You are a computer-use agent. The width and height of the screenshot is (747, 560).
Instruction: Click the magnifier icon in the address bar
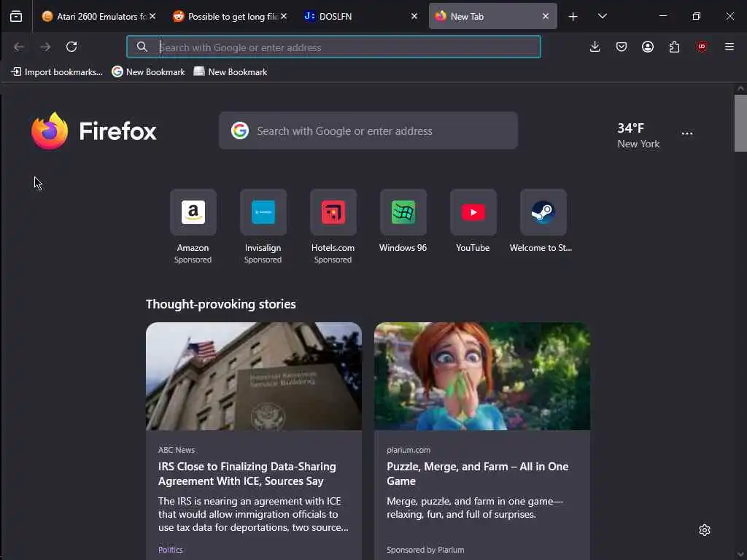[x=142, y=47]
